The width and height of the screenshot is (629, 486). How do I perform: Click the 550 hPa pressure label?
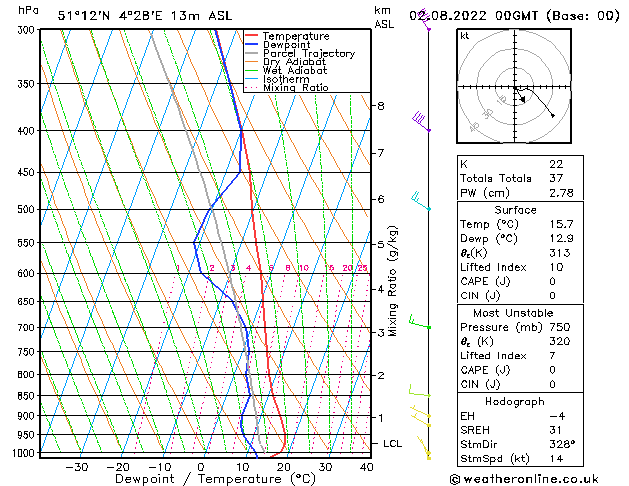[28, 243]
